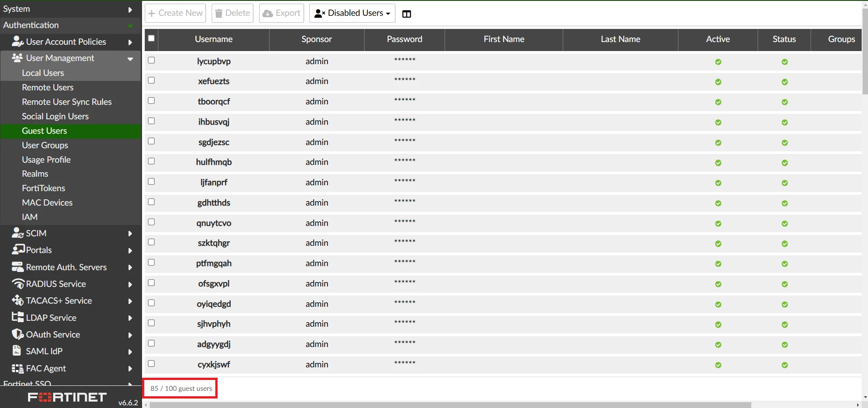Image resolution: width=868 pixels, height=408 pixels.
Task: Click Status column icon for ptfmgqah
Action: [784, 264]
